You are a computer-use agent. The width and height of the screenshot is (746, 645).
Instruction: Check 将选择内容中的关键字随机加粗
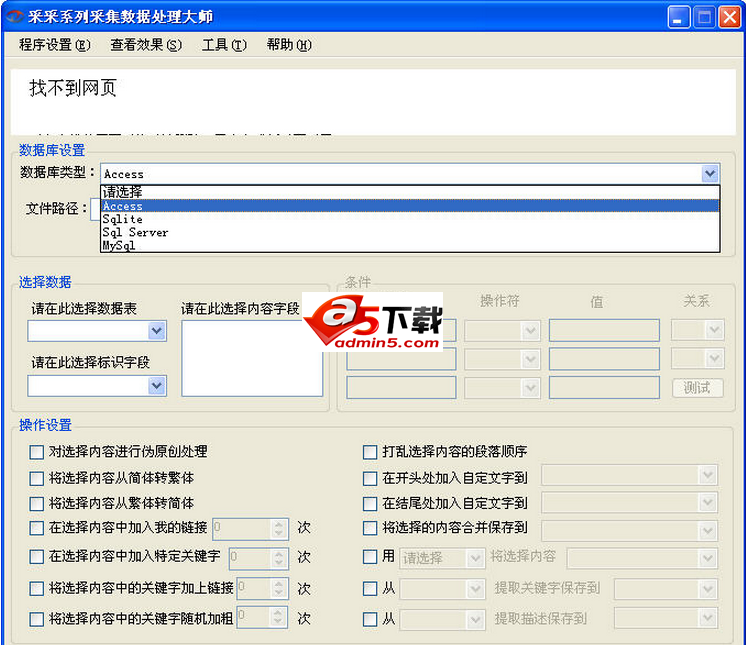(37, 619)
